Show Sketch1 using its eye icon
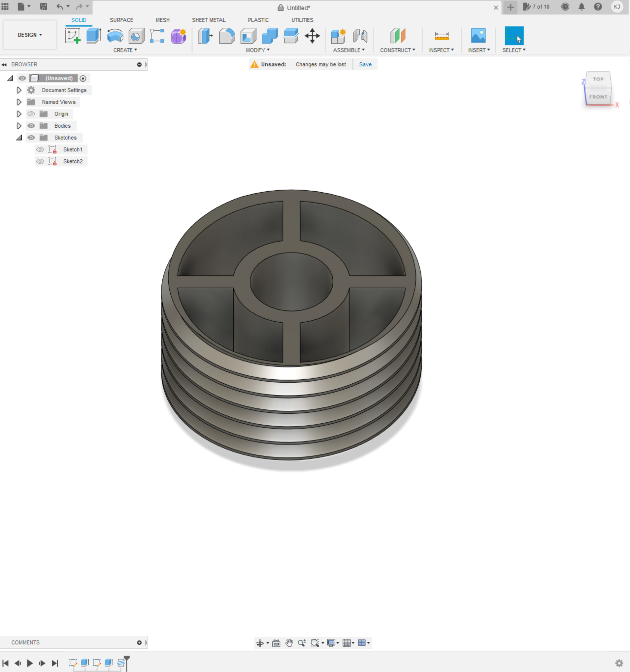The width and height of the screenshot is (630, 672). 40,149
